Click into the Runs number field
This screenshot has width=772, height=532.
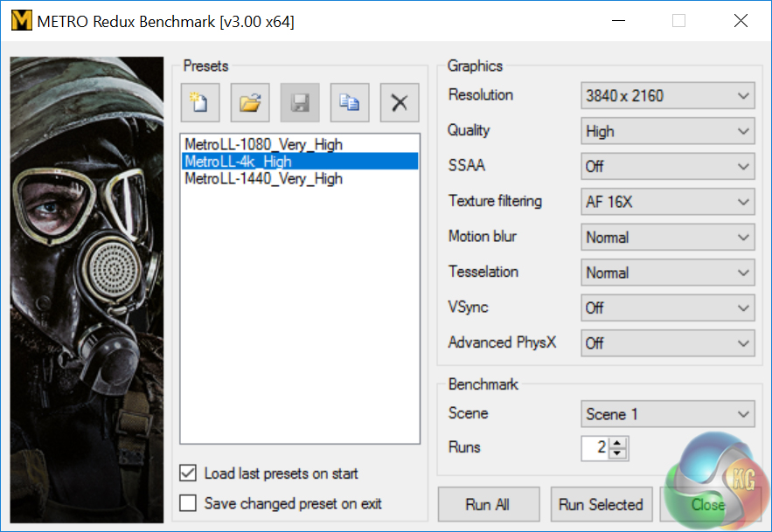pyautogui.click(x=595, y=448)
